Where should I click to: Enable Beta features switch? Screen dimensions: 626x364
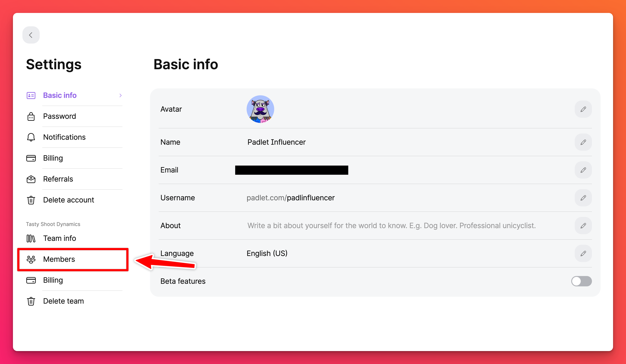pyautogui.click(x=581, y=281)
